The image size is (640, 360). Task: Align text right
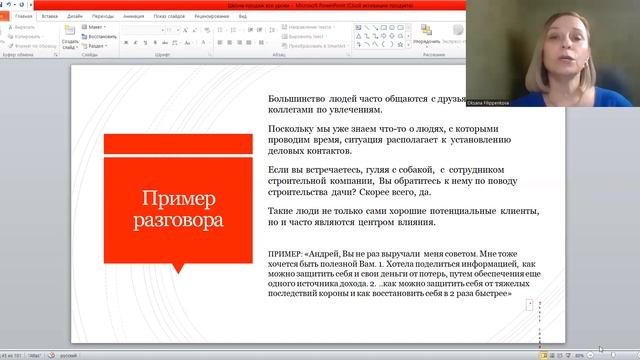click(x=240, y=42)
